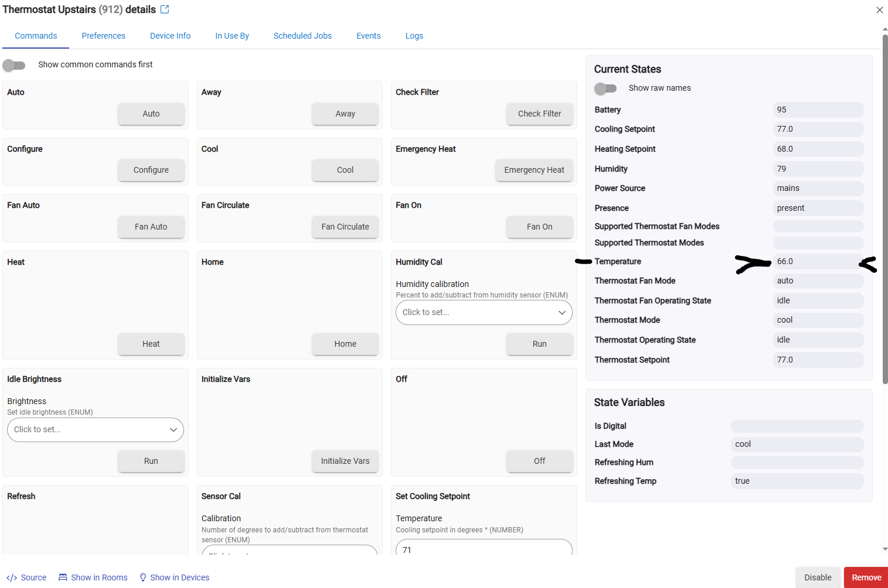Screen dimensions: 888x588
Task: Open the Idle Brightness dropdown
Action: (x=96, y=430)
